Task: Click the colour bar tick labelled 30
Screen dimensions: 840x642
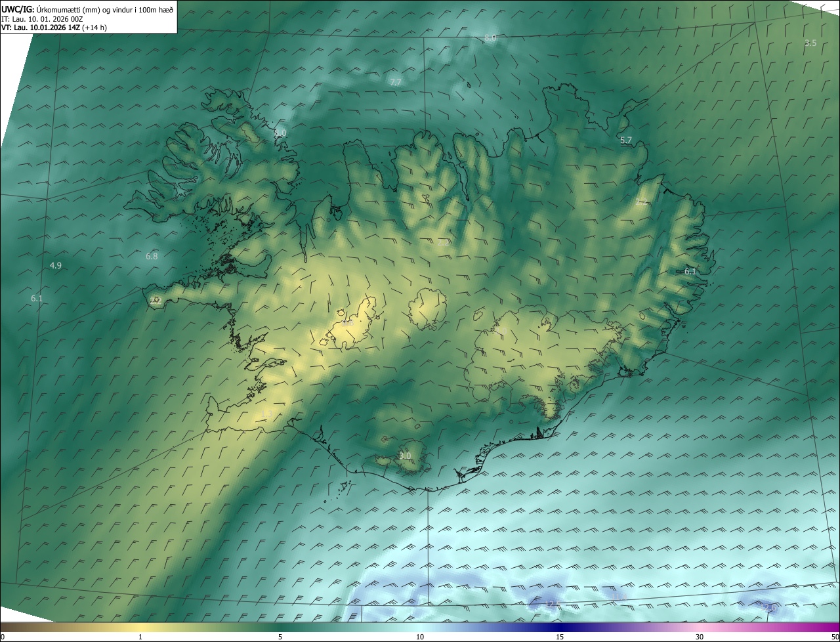Action: 700,637
